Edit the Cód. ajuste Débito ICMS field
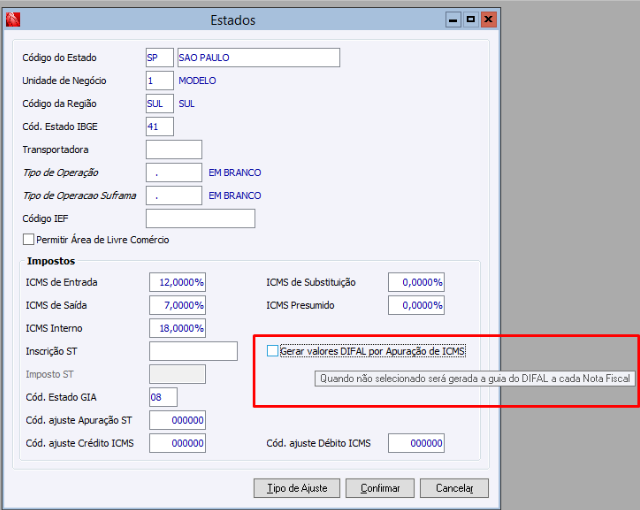Image resolution: width=640 pixels, height=510 pixels. coord(416,443)
